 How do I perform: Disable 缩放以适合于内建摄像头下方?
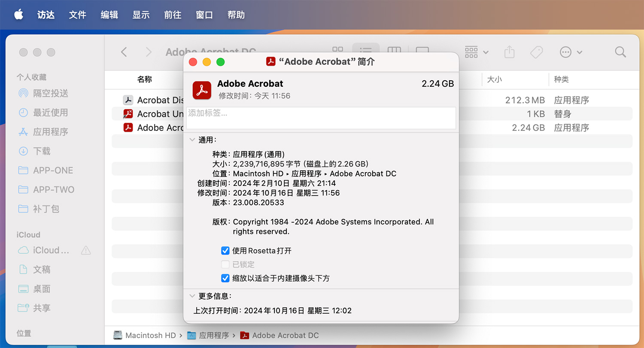pos(225,278)
